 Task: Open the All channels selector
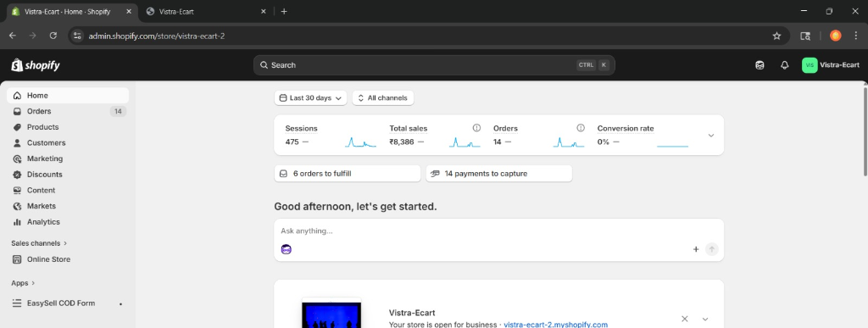[383, 98]
